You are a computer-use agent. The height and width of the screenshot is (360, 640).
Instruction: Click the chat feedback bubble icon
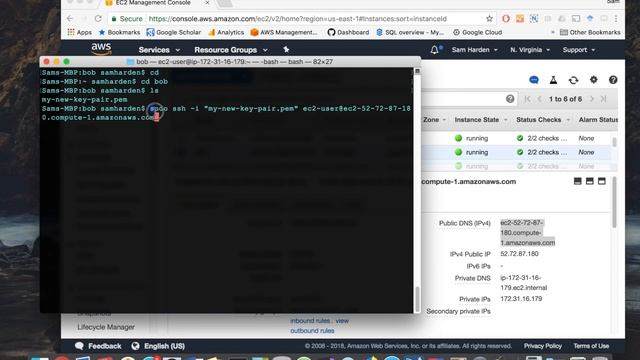(x=534, y=80)
